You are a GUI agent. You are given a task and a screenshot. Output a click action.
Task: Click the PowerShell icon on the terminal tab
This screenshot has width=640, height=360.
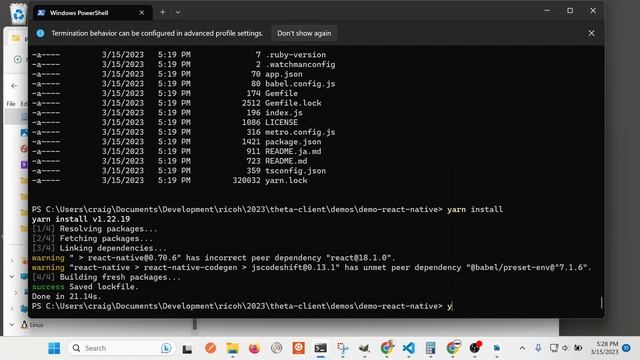coord(41,13)
